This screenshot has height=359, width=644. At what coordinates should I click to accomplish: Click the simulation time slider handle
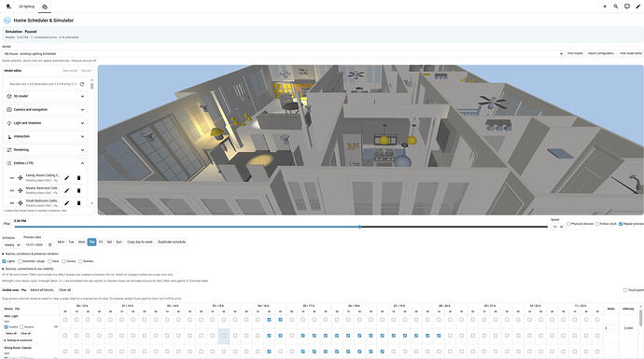coord(359,227)
